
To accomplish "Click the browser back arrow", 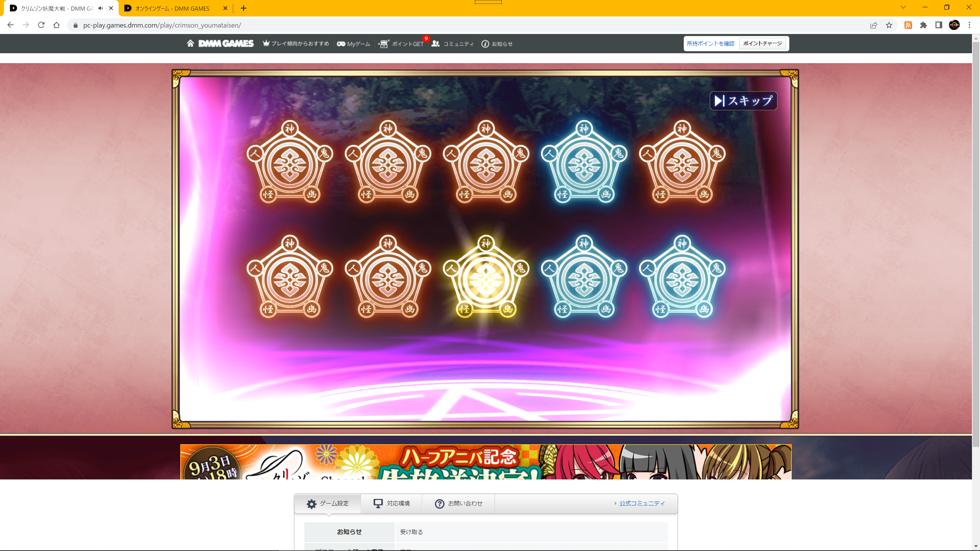I will pyautogui.click(x=10, y=25).
